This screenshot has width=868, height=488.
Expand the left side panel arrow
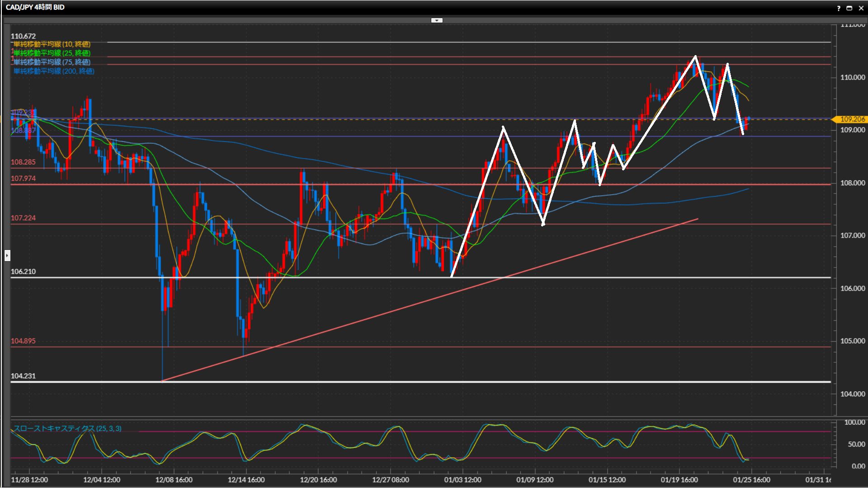[x=7, y=256]
